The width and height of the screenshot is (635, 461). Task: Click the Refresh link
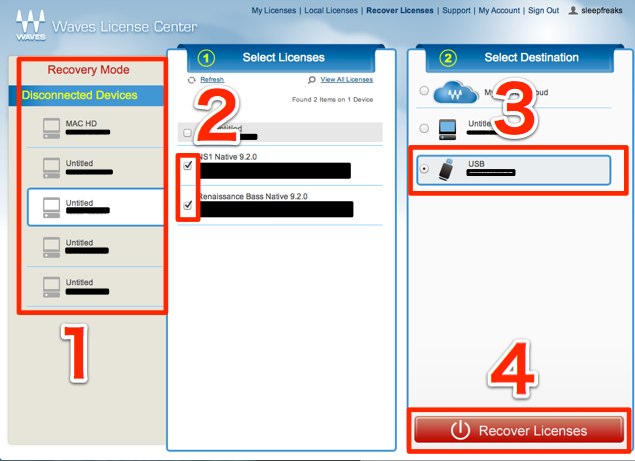coord(212,79)
